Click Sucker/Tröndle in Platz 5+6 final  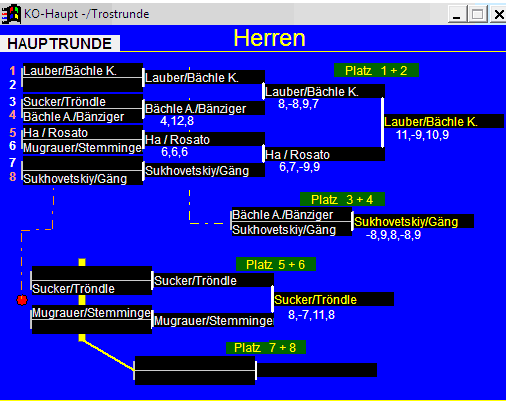(x=214, y=280)
